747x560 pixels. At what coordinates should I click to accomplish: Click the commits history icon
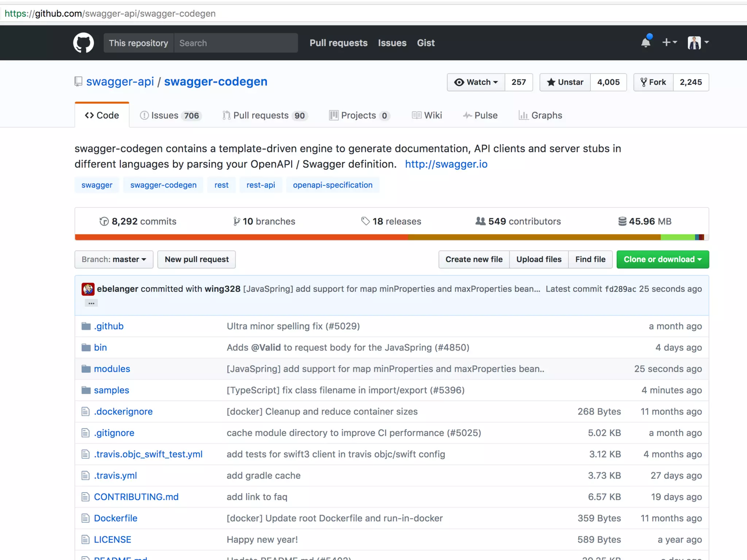point(104,221)
